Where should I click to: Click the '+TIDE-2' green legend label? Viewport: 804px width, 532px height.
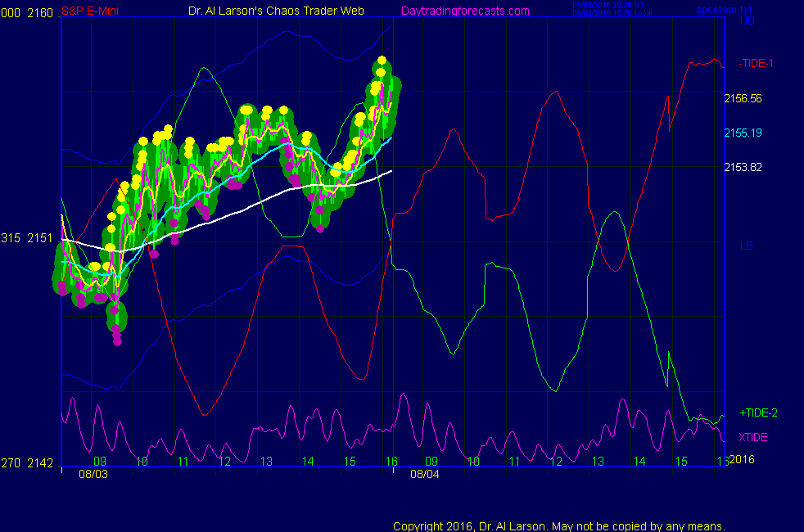point(758,413)
